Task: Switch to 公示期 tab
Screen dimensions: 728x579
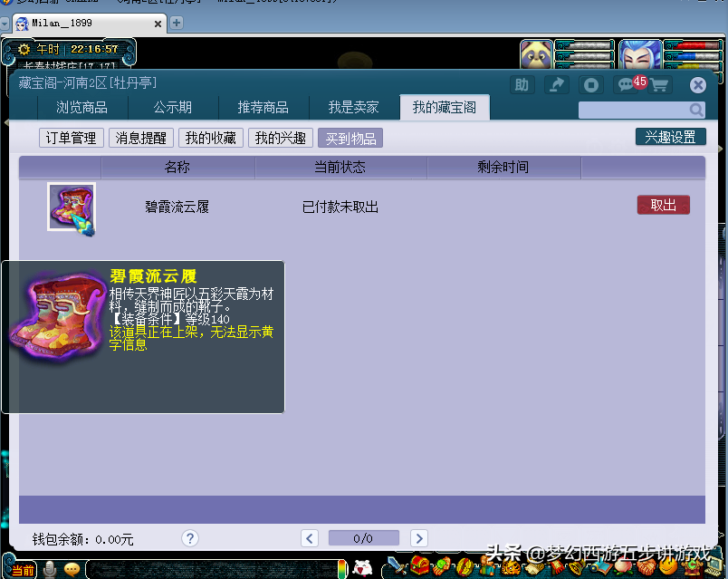Action: click(x=173, y=108)
